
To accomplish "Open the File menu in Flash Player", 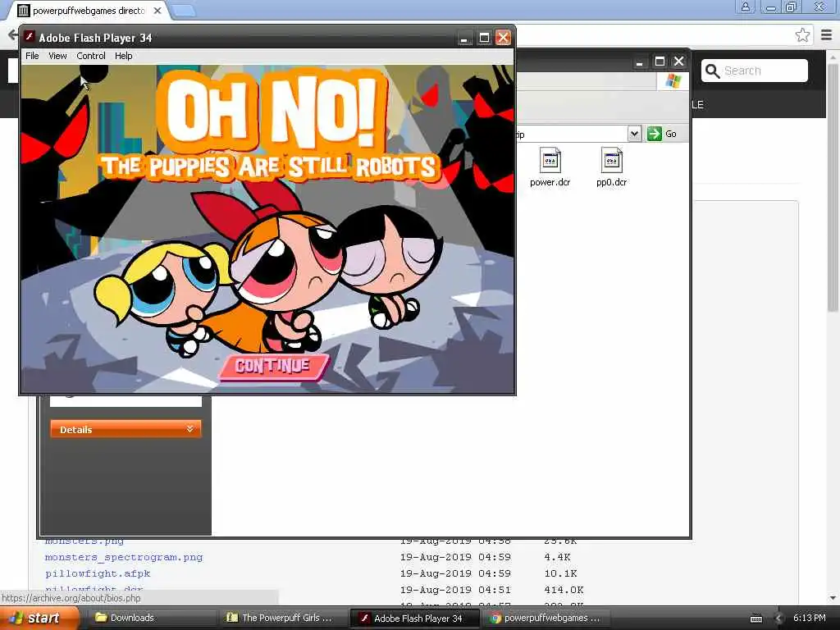I will 32,56.
